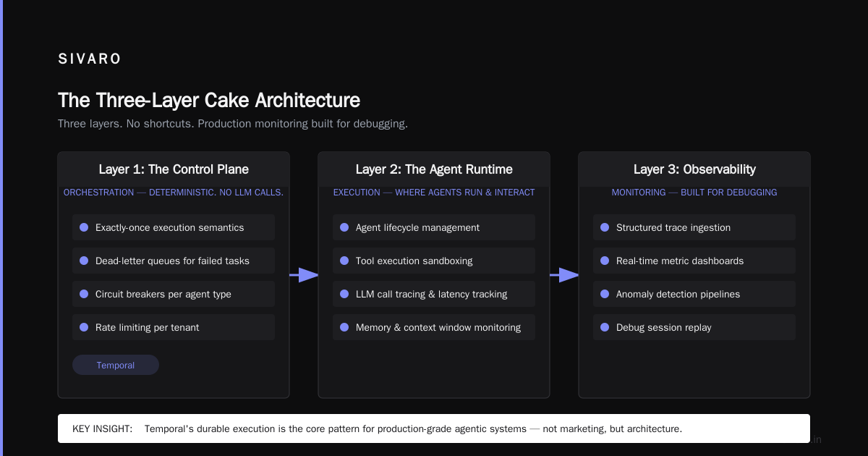
Task: Click the bullet next to Debug session replay
Action: pyautogui.click(x=605, y=327)
